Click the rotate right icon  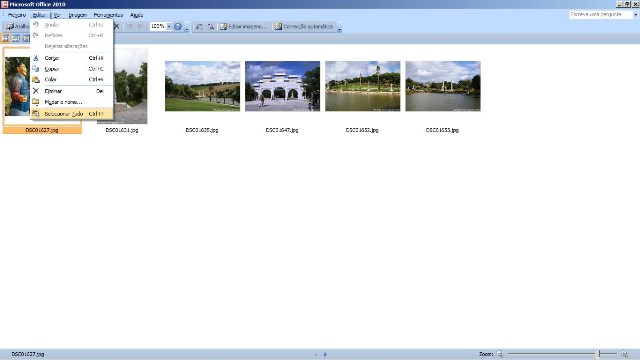coord(211,26)
